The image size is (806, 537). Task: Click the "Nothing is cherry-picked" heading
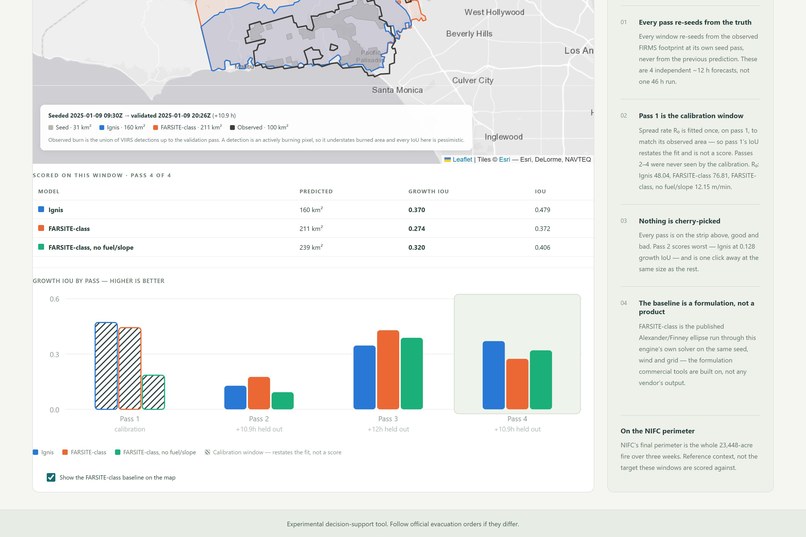(680, 221)
